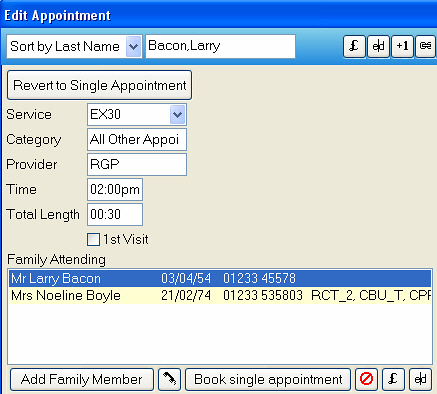Click the phone number 01233 45578

coord(259,278)
